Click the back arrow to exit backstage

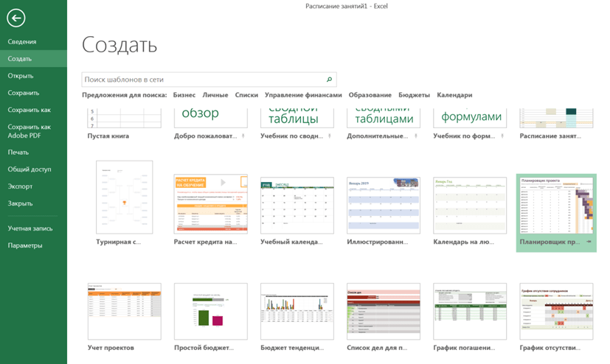(x=15, y=18)
